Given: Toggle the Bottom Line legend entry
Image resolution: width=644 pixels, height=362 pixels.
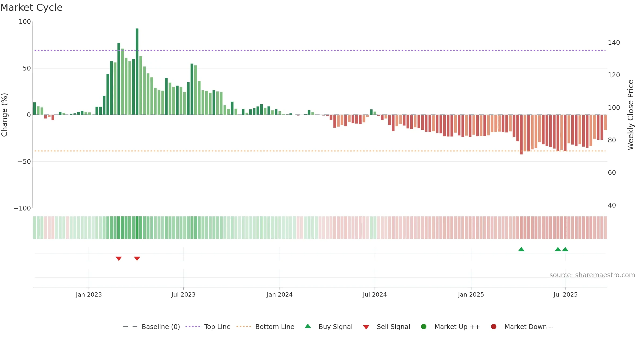Looking at the screenshot, I should pyautogui.click(x=265, y=327).
